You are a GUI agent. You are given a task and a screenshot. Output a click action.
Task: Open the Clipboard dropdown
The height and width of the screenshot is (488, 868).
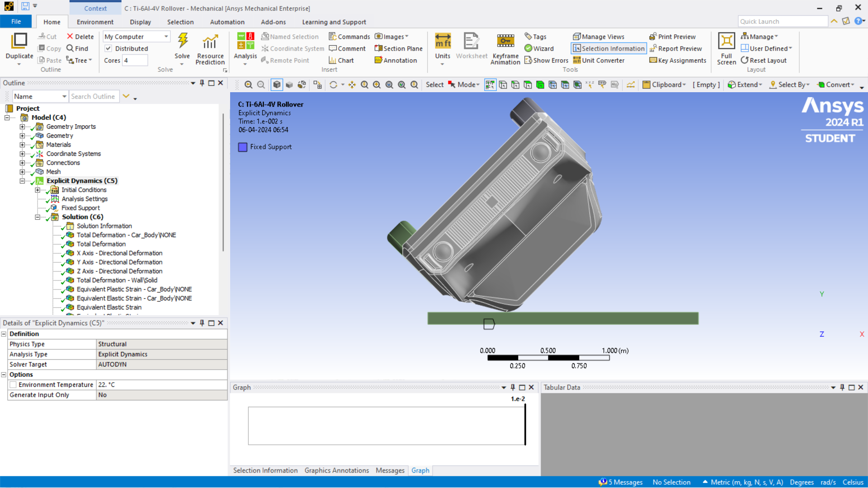(x=664, y=84)
